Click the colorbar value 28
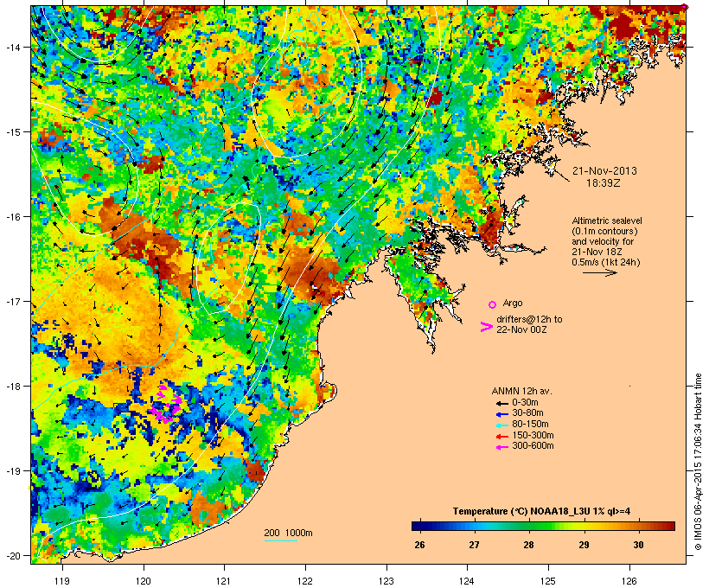 click(x=528, y=545)
